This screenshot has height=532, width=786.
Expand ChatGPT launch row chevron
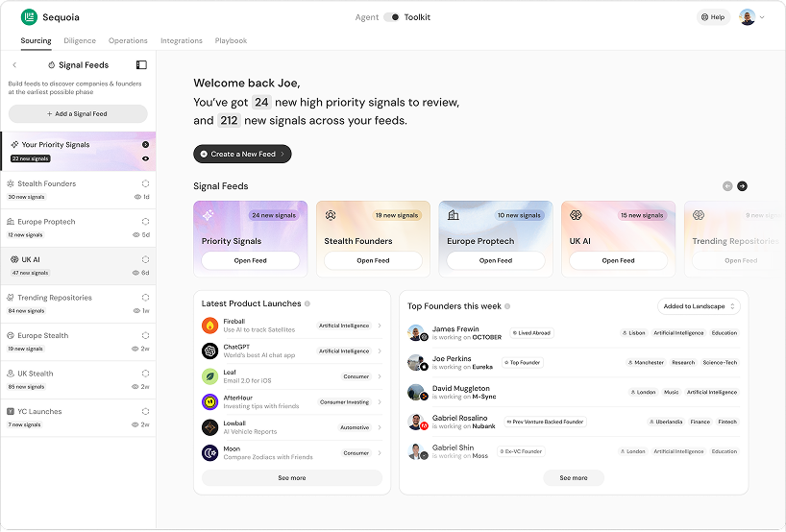pyautogui.click(x=380, y=351)
